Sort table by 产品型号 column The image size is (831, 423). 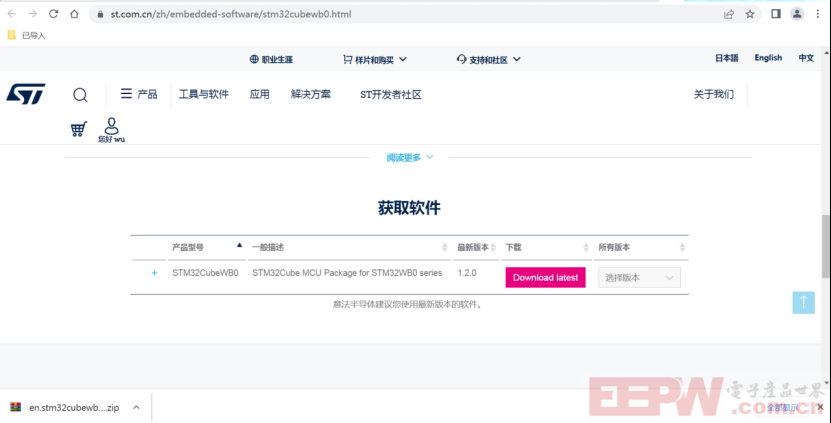pyautogui.click(x=207, y=247)
